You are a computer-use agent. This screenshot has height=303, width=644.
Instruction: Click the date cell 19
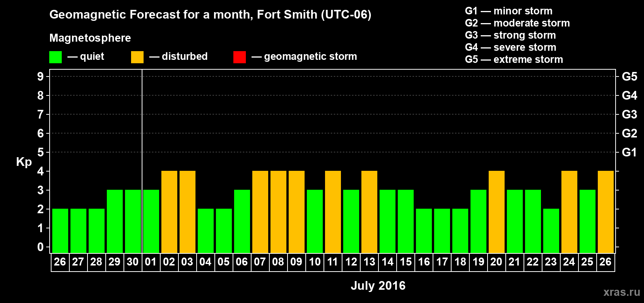coord(478,262)
